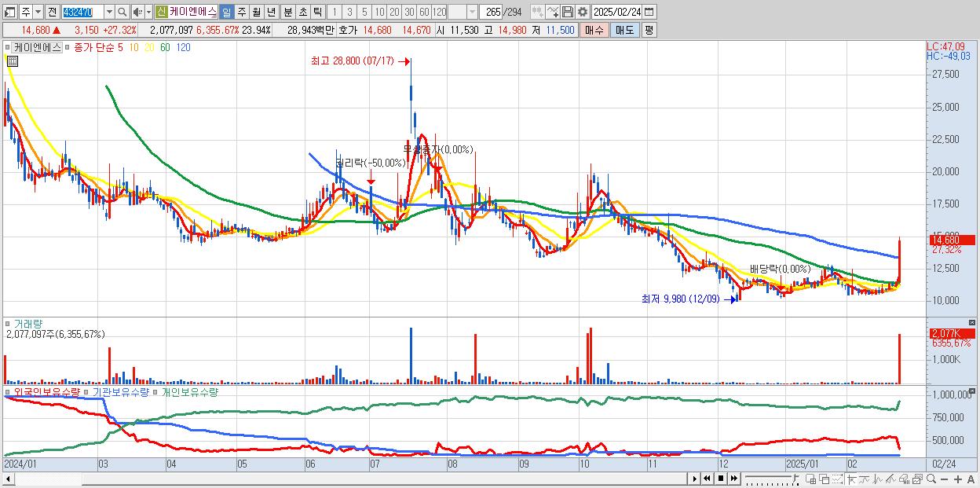980x488 pixels.
Task: Choose the 10 interval button
Action: point(379,12)
